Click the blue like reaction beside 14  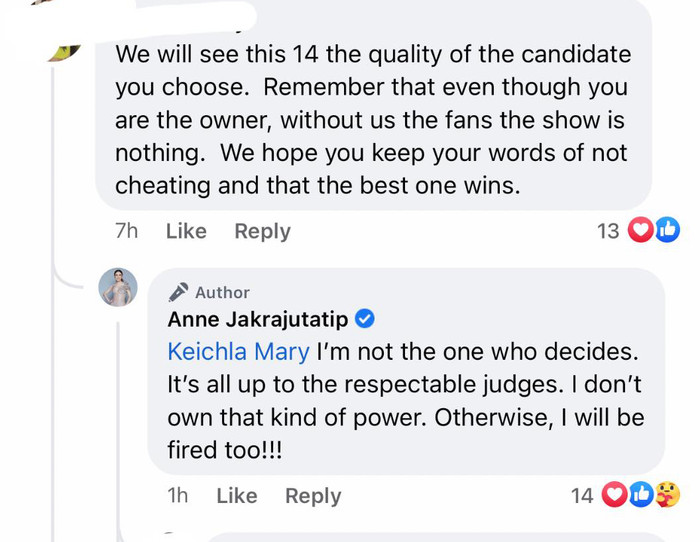641,494
